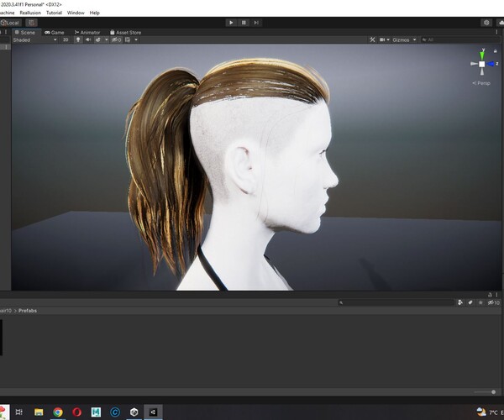The width and height of the screenshot is (504, 420).
Task: Click the Gizmos toggle label
Action: coord(401,39)
